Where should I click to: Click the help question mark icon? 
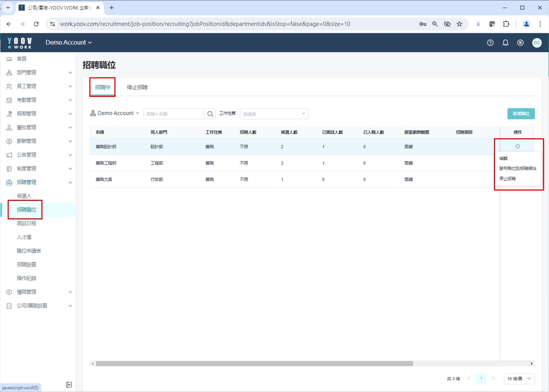[490, 42]
